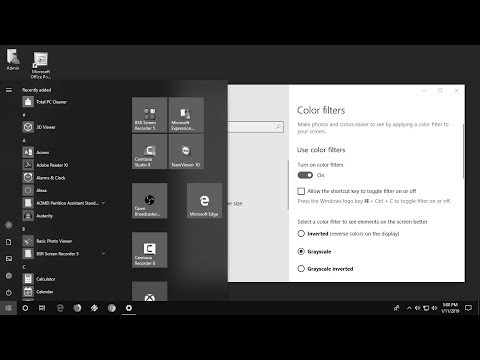Click the Windows Start button

[x=8, y=308]
